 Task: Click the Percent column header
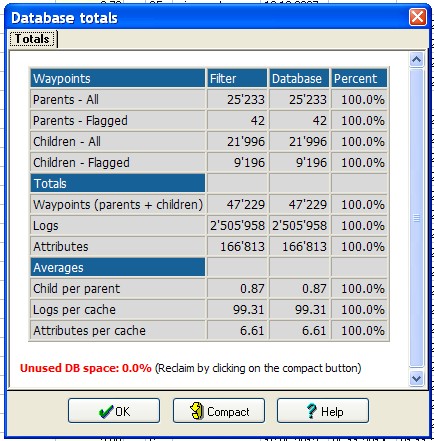click(x=359, y=78)
